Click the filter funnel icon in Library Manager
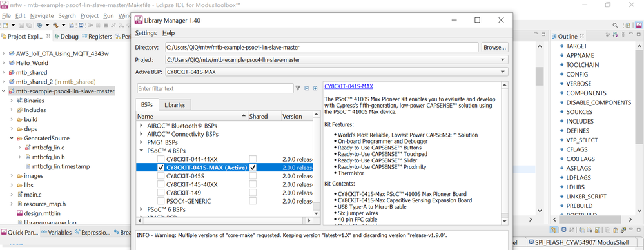644x250 pixels. pyautogui.click(x=298, y=88)
